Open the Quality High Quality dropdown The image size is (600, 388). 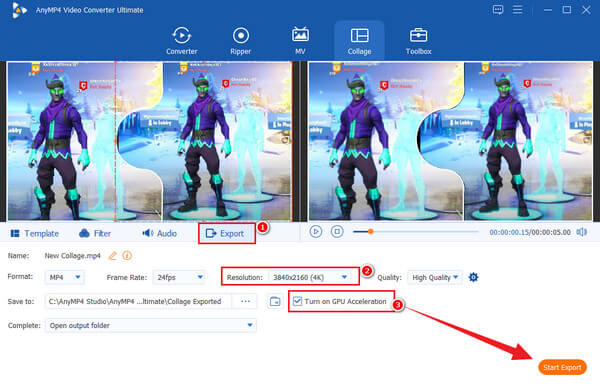(434, 277)
